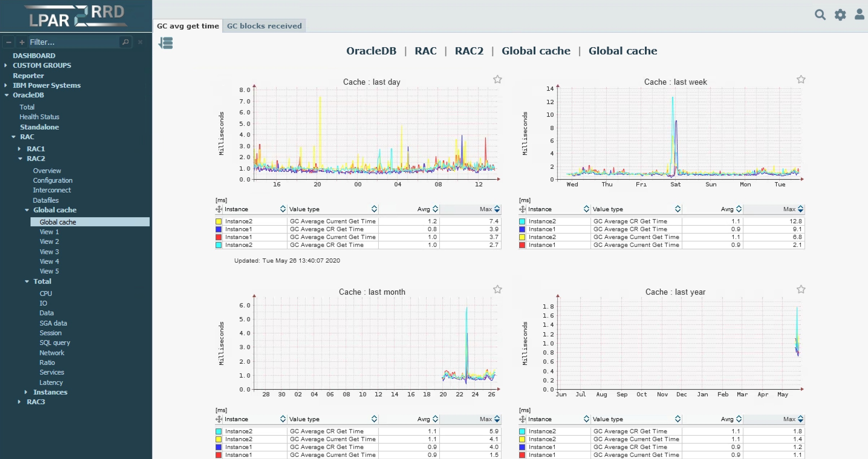Select the highlighted Global cache leaf item
868x459 pixels.
[90, 222]
